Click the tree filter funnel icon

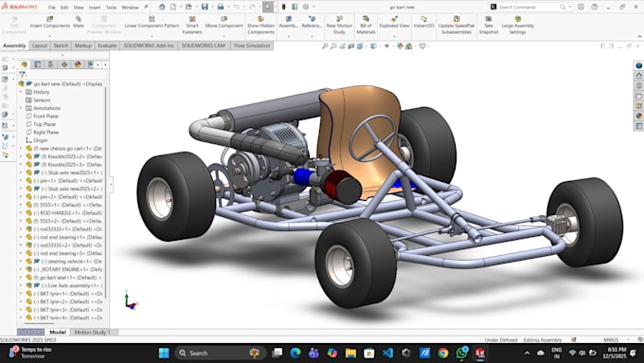point(22,75)
